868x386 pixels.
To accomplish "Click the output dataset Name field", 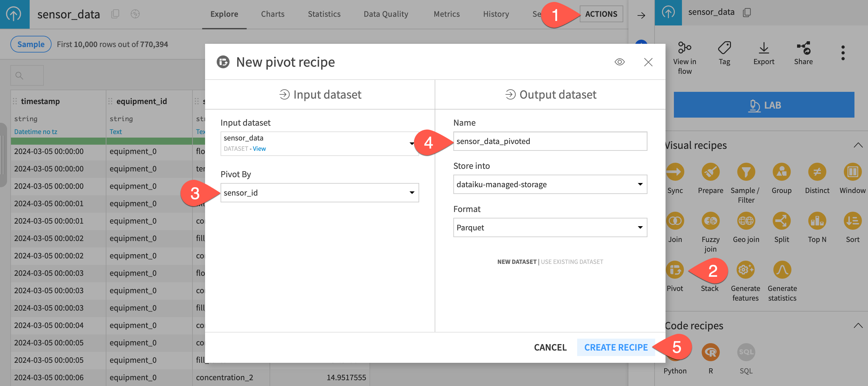I will click(549, 141).
